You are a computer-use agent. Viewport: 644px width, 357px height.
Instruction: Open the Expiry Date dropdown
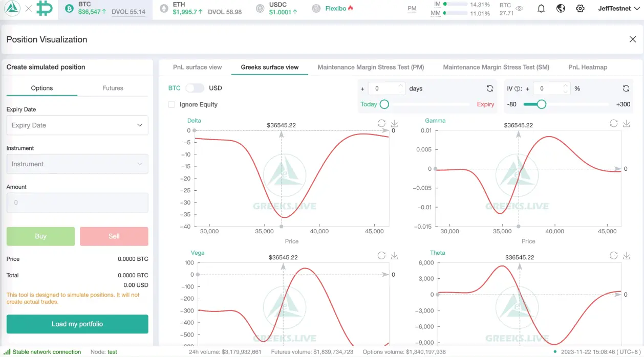coord(77,125)
